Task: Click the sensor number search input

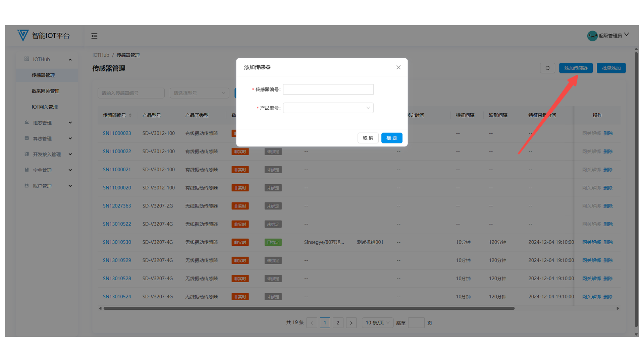Action: click(x=131, y=93)
